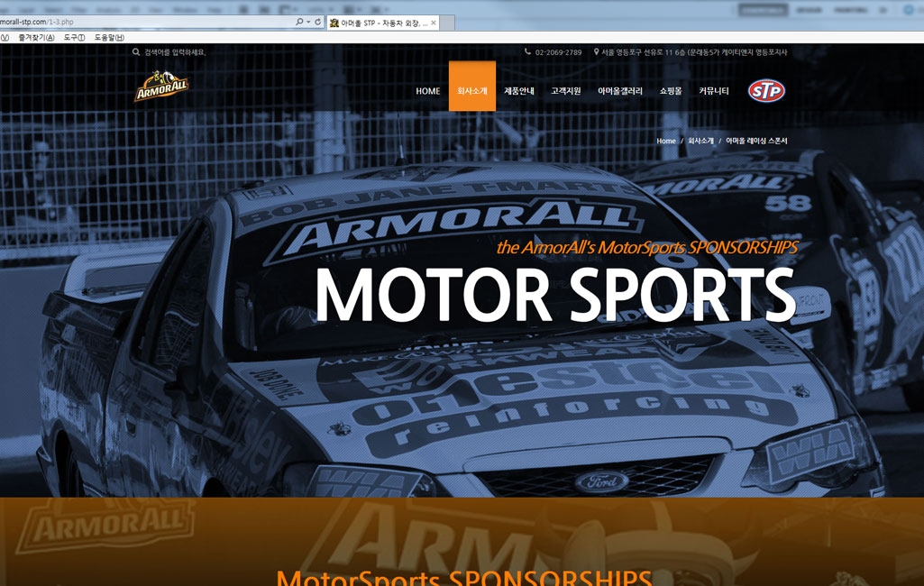The height and width of the screenshot is (586, 924).
Task: Click the phone icon beside 02-2069-2789
Action: (x=527, y=52)
